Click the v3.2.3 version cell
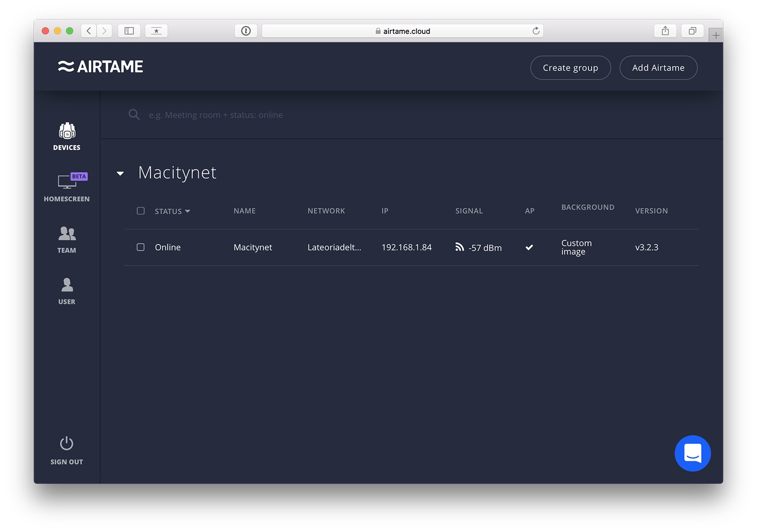This screenshot has width=757, height=532. (x=647, y=247)
